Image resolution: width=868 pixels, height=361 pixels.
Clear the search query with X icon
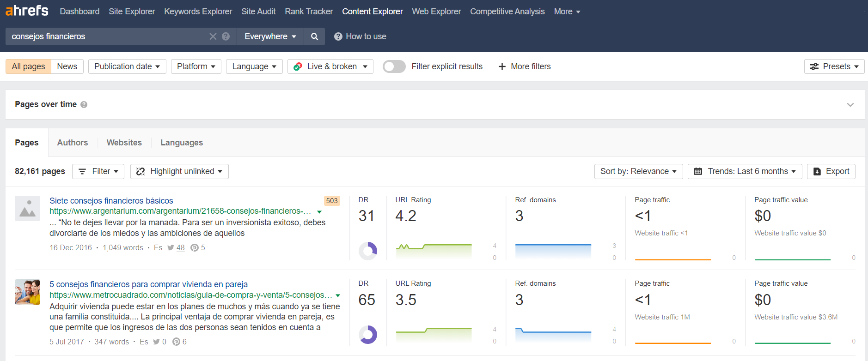(x=213, y=36)
